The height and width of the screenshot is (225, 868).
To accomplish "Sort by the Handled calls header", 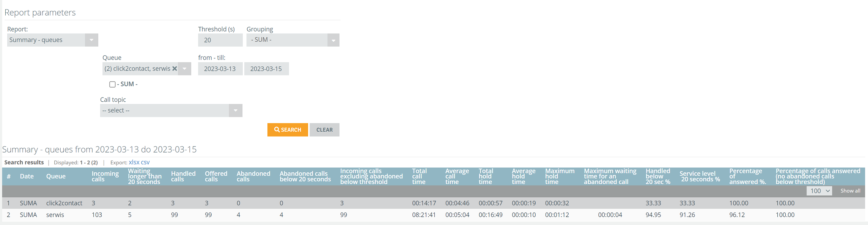I will click(183, 176).
